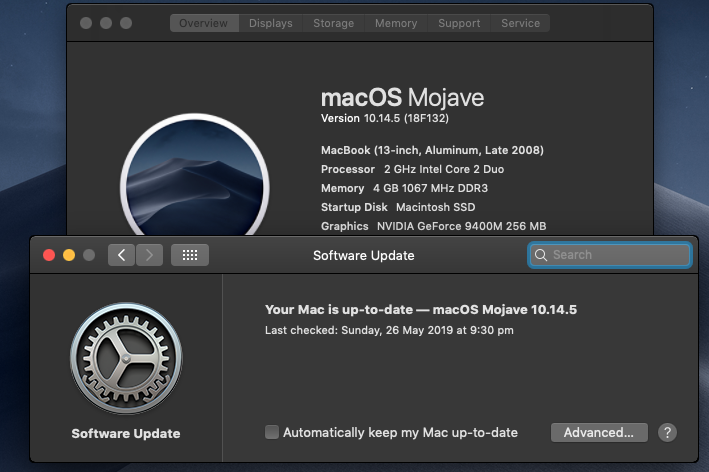
Task: Click Processor 2 GHz Intel Core 2 Duo
Action: click(412, 169)
